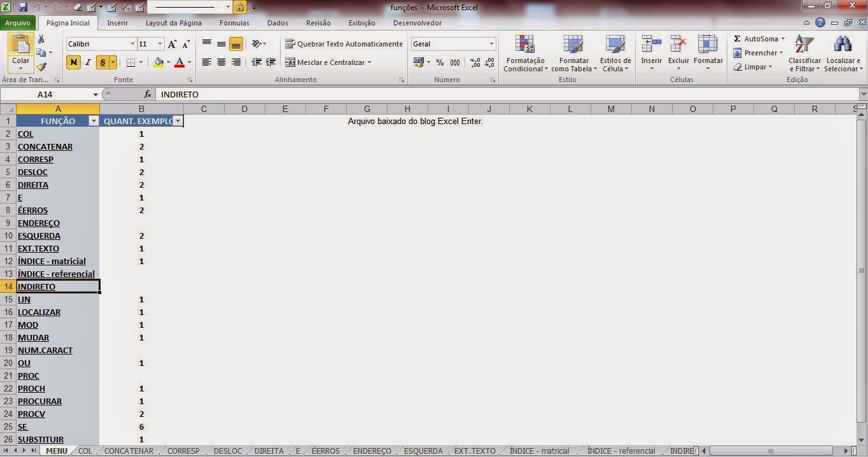Open the FUNÇÃO column filter dropdown
Image resolution: width=868 pixels, height=457 pixels.
[94, 121]
